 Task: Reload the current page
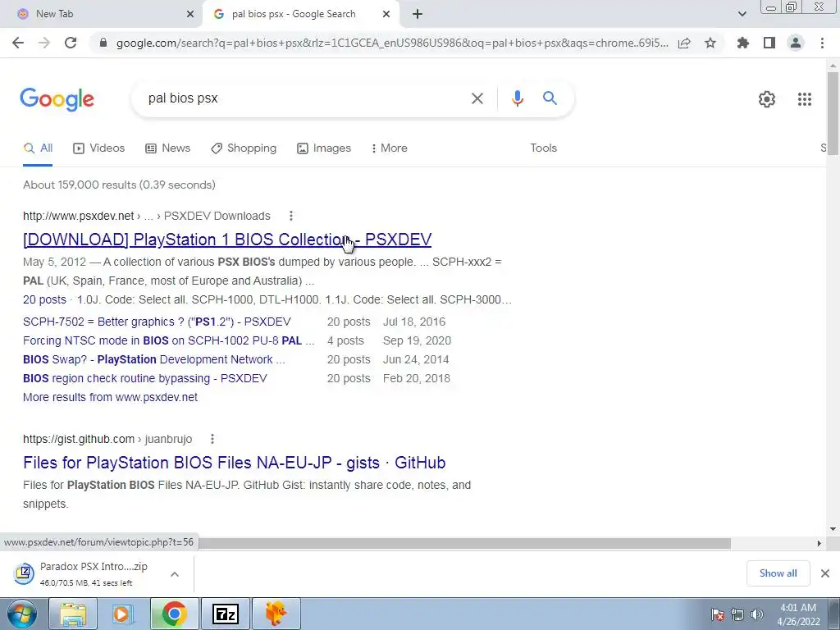click(71, 43)
